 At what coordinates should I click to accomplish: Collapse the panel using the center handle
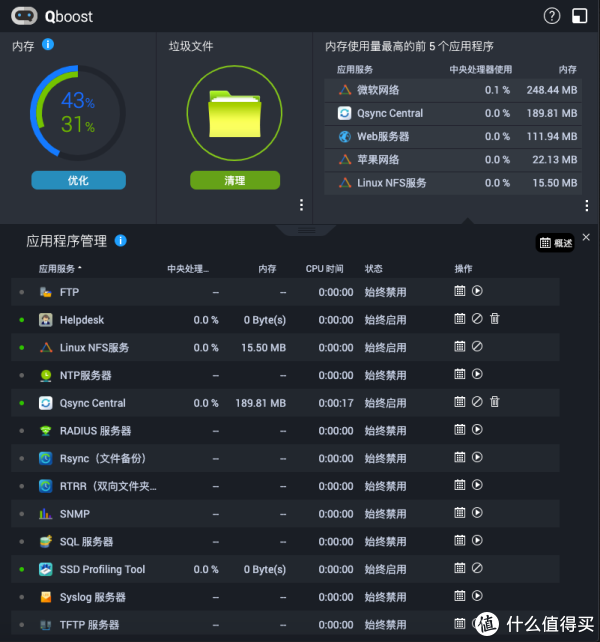(306, 230)
